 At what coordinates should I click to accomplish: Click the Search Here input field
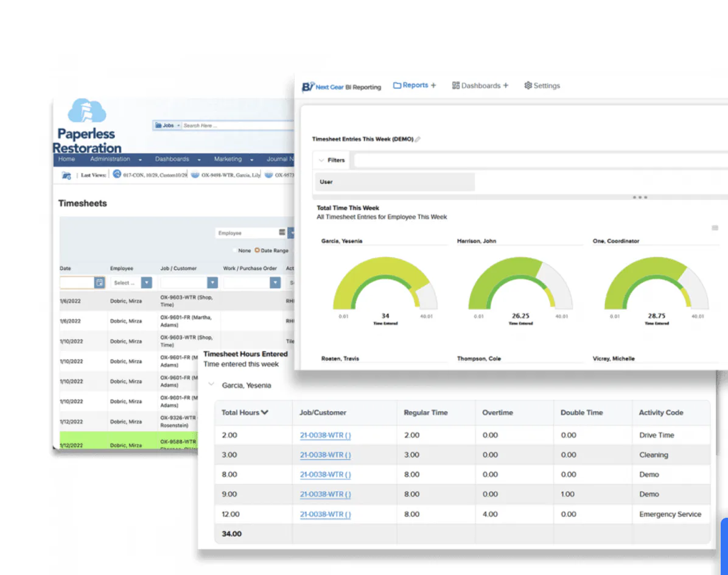[x=238, y=125]
